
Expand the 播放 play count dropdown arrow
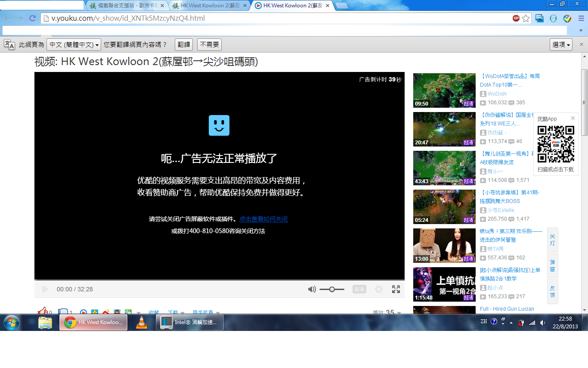point(399,313)
